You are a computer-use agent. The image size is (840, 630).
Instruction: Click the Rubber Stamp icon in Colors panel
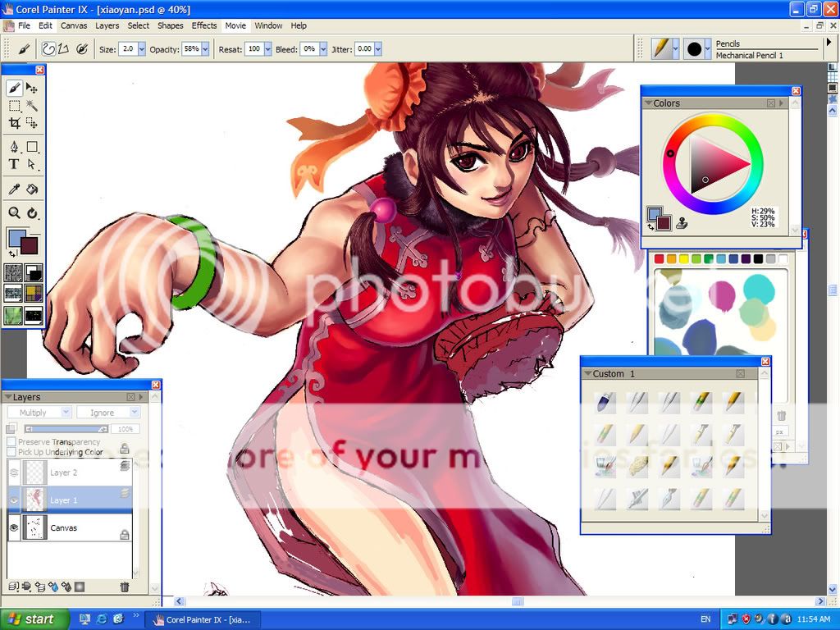tap(682, 223)
